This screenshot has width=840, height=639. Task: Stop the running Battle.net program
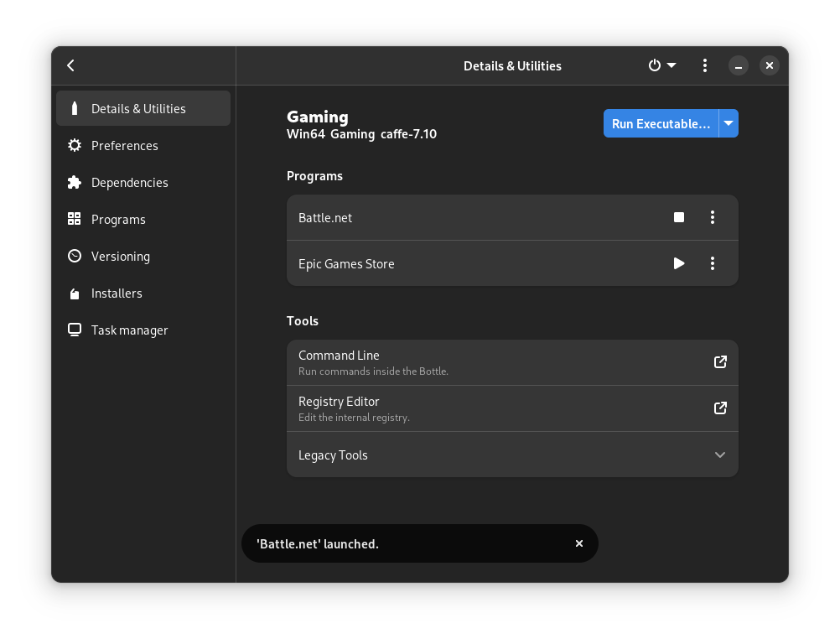coord(679,217)
